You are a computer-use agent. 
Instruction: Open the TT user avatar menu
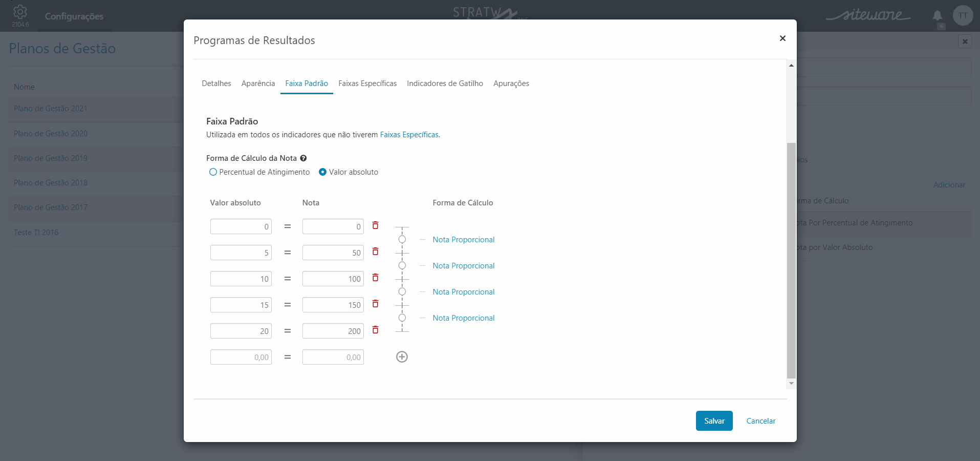(x=963, y=15)
